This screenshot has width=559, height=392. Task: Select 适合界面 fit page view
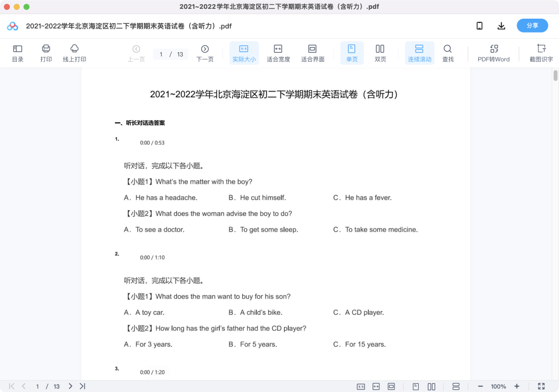click(313, 53)
